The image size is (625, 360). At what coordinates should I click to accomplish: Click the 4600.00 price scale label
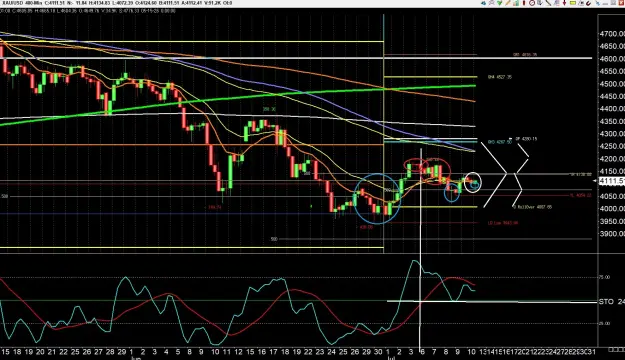tap(612, 59)
